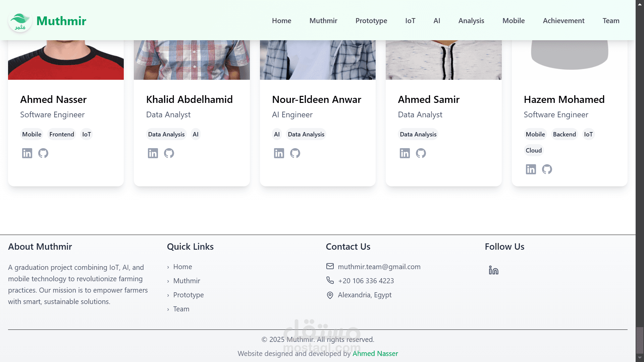The image size is (644, 362).
Task: Open Ahmed Nasser's LinkedIn icon
Action: point(27,153)
